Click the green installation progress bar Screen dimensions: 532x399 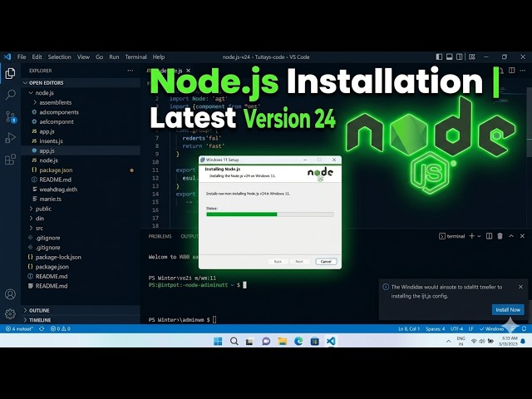(242, 214)
